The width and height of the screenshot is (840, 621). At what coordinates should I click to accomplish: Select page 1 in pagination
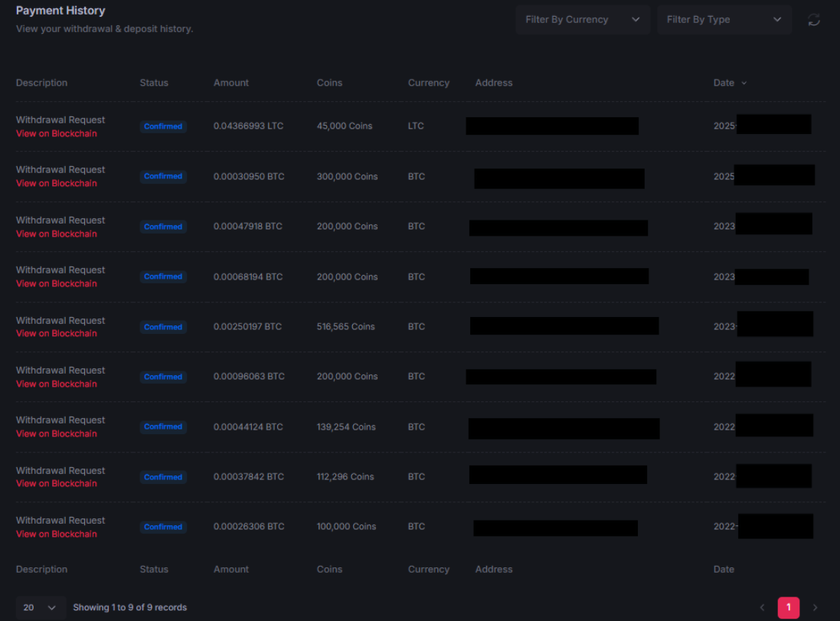pyautogui.click(x=789, y=607)
